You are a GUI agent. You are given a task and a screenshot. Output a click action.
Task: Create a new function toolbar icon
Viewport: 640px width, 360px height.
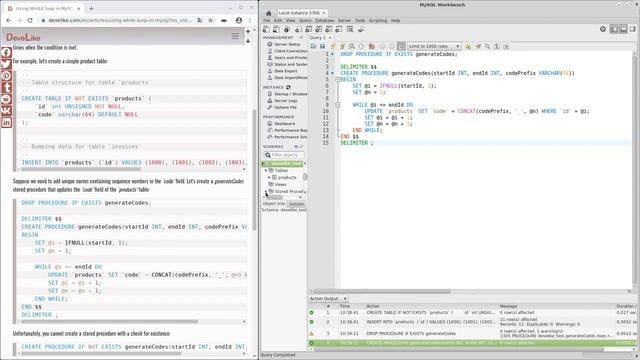(x=339, y=29)
